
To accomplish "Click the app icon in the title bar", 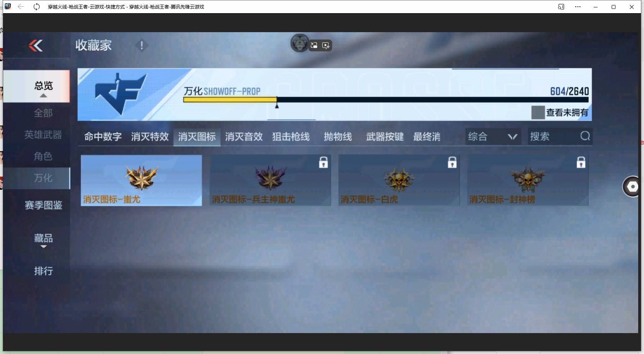I will (8, 6).
